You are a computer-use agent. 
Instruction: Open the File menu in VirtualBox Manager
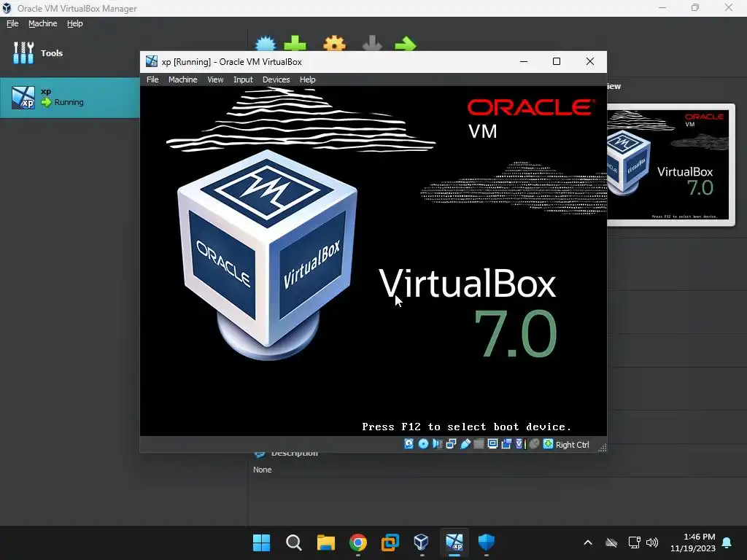point(12,23)
